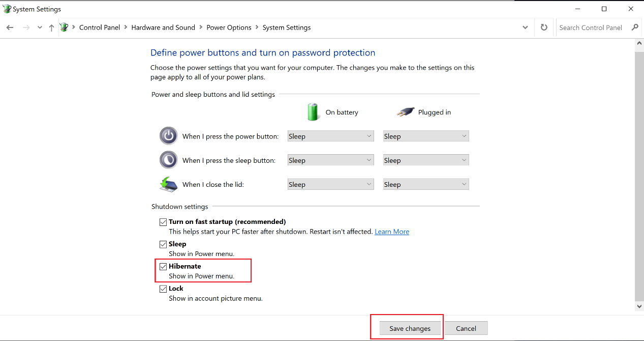Click the Refresh button in address bar
The image size is (644, 341).
pos(544,27)
